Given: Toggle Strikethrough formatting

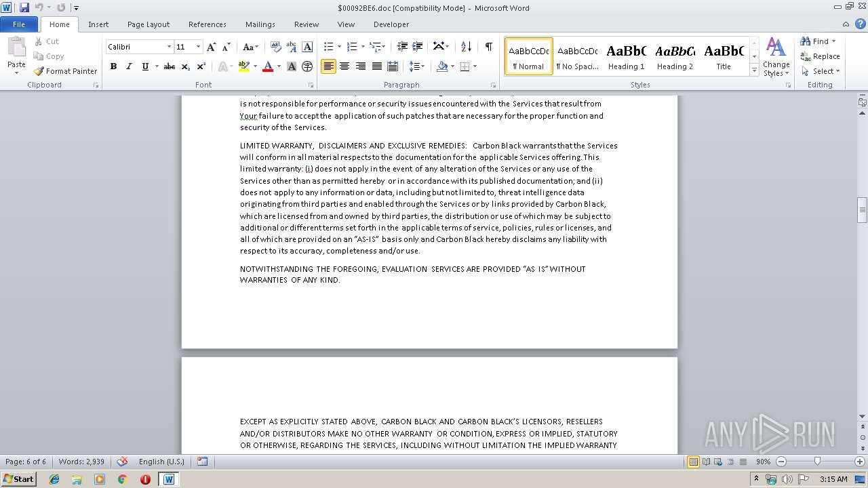Looking at the screenshot, I should point(170,66).
